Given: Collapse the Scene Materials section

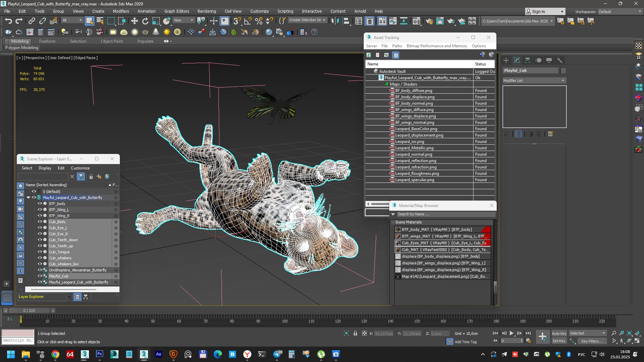Looking at the screenshot, I should (x=393, y=222).
